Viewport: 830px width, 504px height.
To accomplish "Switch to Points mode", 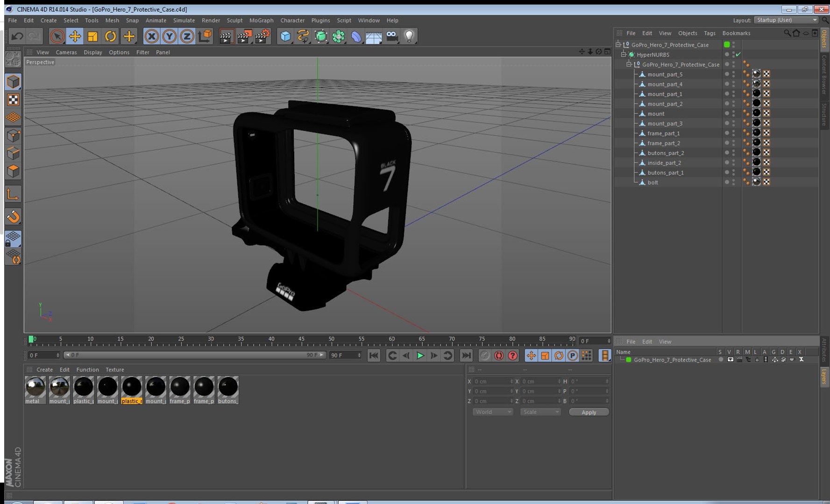I will [13, 136].
